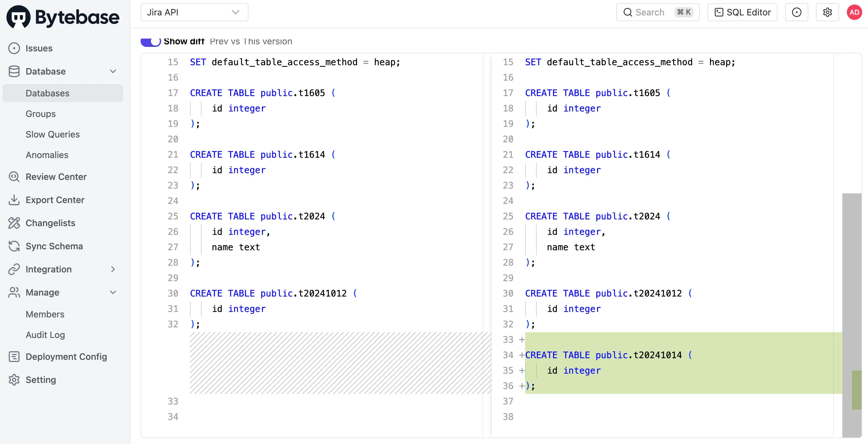Image resolution: width=868 pixels, height=444 pixels.
Task: Click the Deployment Config icon
Action: (14, 357)
